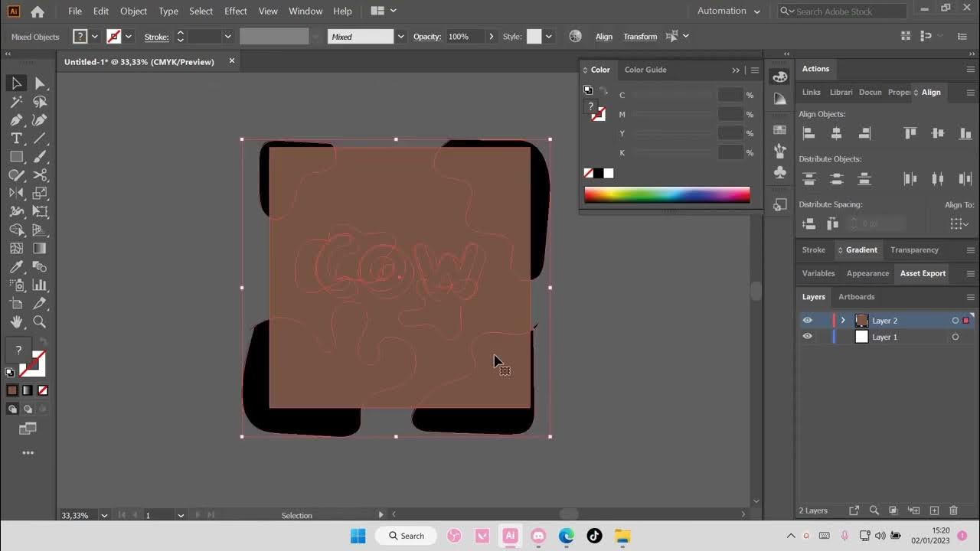The height and width of the screenshot is (551, 980).
Task: Select the Hand tool
Action: click(x=16, y=322)
